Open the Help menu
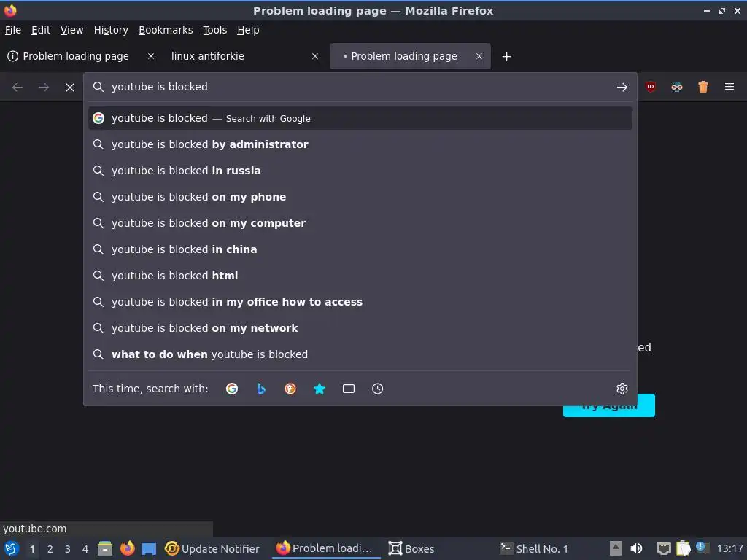This screenshot has height=560, width=747. pos(248,30)
